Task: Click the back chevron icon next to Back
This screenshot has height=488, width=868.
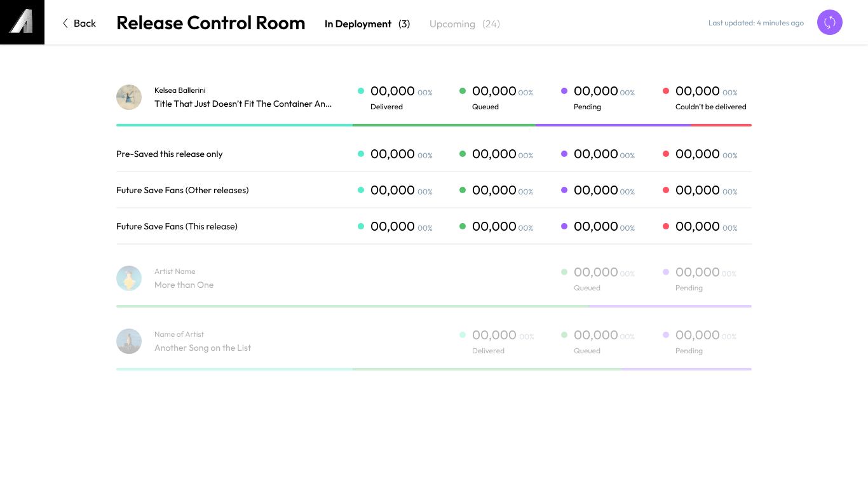Action: (x=65, y=23)
